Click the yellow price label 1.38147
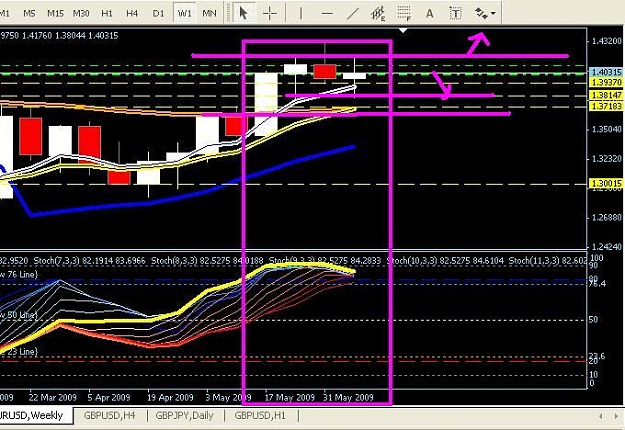Screen dimensions: 625x430 click(x=607, y=95)
